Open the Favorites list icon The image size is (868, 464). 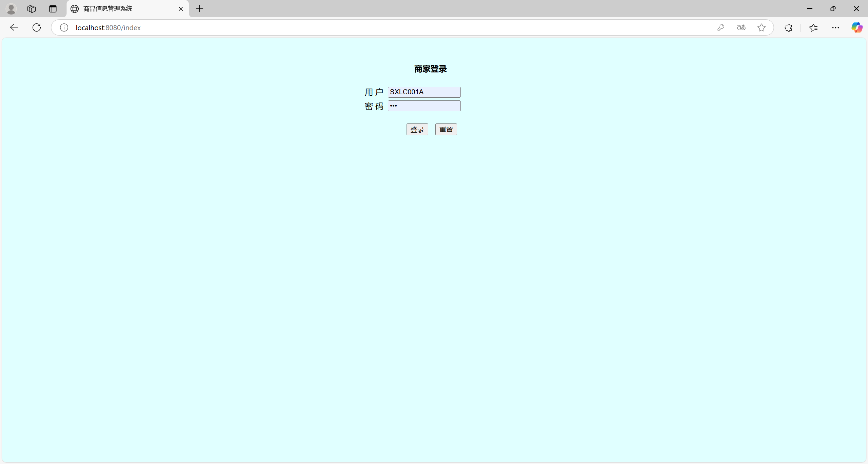[813, 27]
